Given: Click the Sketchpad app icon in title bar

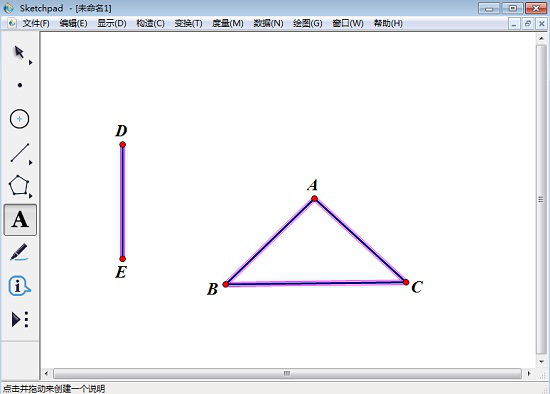Looking at the screenshot, I should (8, 8).
